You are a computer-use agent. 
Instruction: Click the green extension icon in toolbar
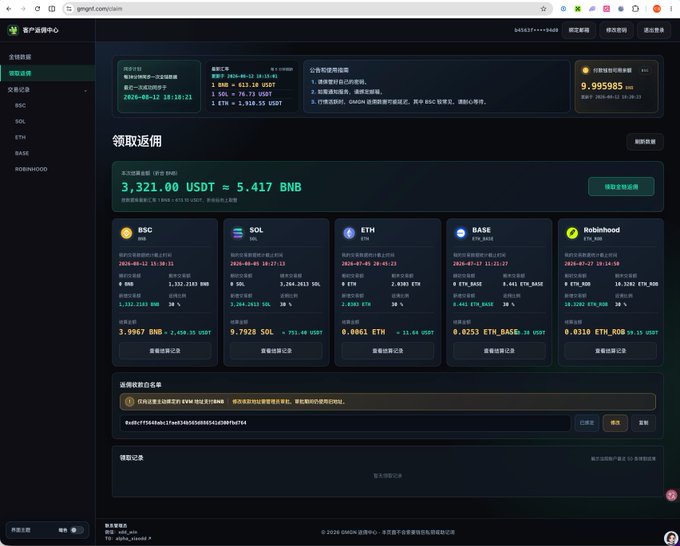coord(578,9)
